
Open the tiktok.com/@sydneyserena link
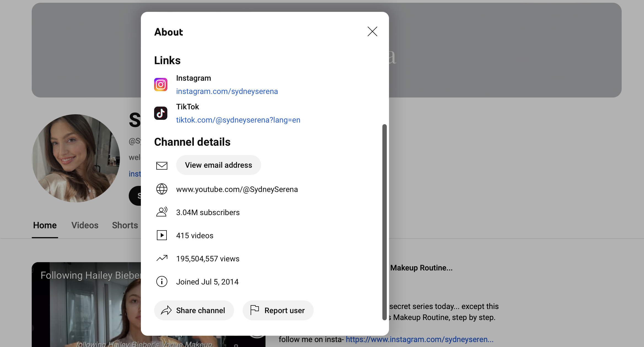(238, 120)
